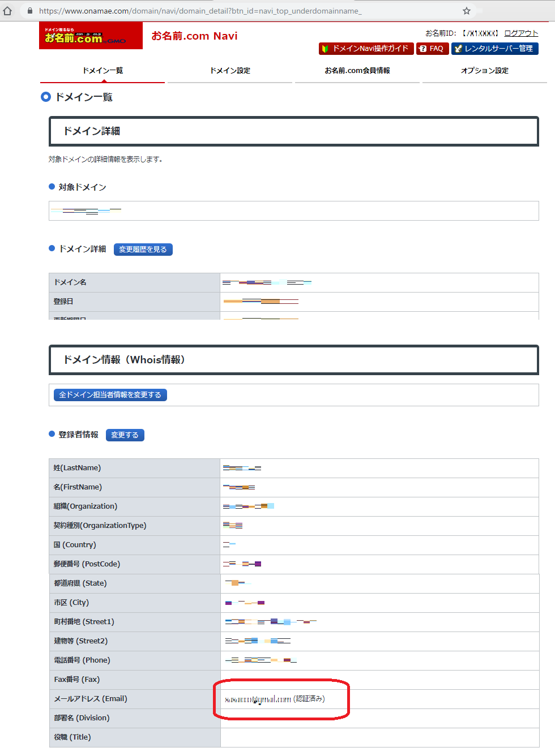This screenshot has height=756, width=555.
Task: Select the オプション設定 tab
Action: click(485, 71)
